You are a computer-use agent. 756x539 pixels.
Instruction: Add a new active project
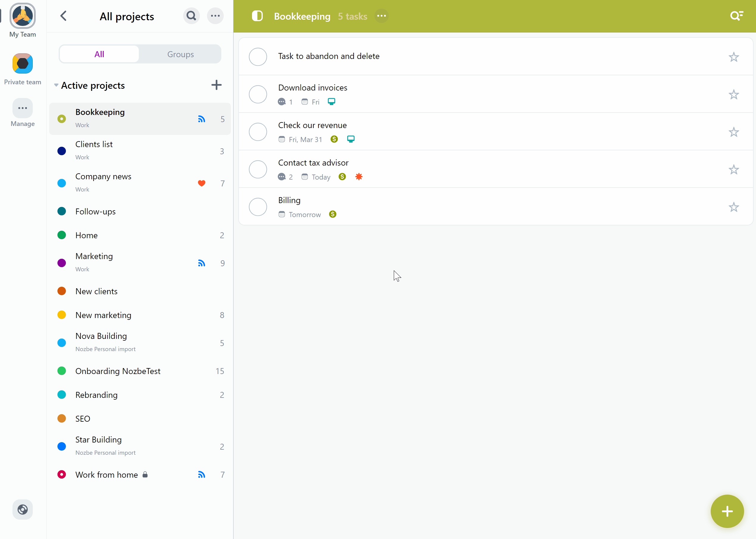tap(217, 85)
